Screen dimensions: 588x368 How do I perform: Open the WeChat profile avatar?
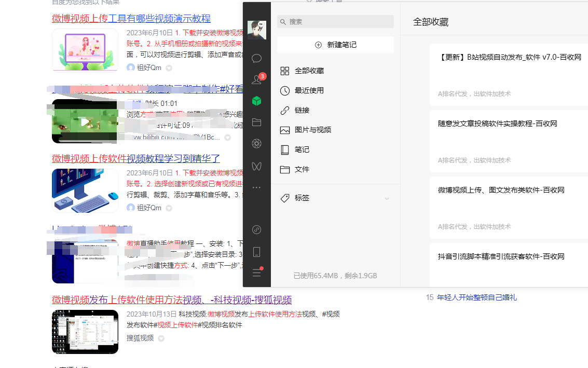(257, 30)
